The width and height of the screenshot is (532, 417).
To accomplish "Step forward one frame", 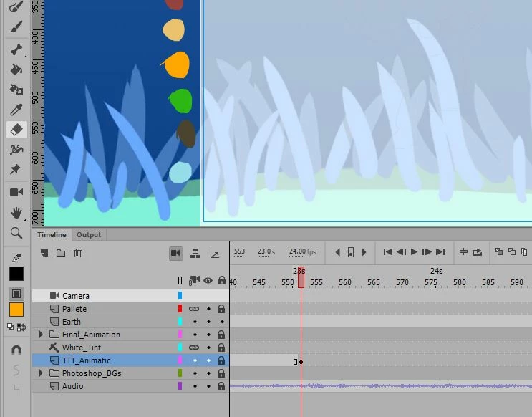I will coord(427,251).
